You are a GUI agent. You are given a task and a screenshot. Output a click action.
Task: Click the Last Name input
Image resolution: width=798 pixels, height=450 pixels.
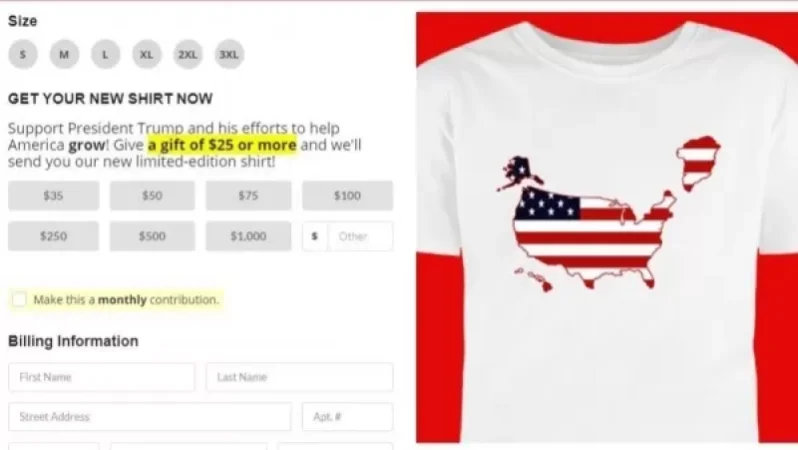coord(300,377)
